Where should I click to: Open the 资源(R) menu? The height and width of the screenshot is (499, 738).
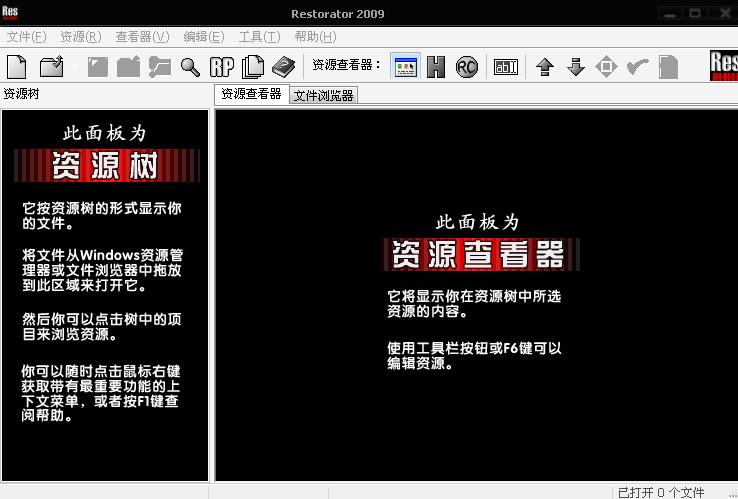point(81,37)
